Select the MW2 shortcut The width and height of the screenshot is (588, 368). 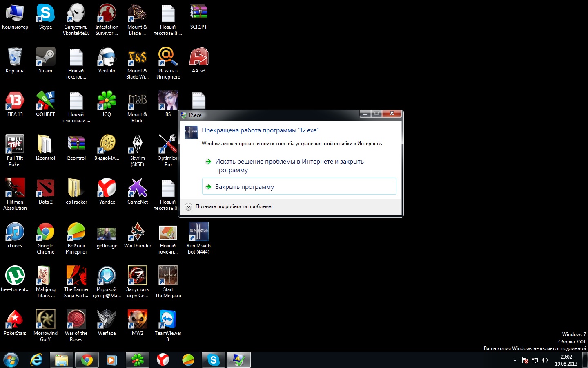(x=138, y=323)
